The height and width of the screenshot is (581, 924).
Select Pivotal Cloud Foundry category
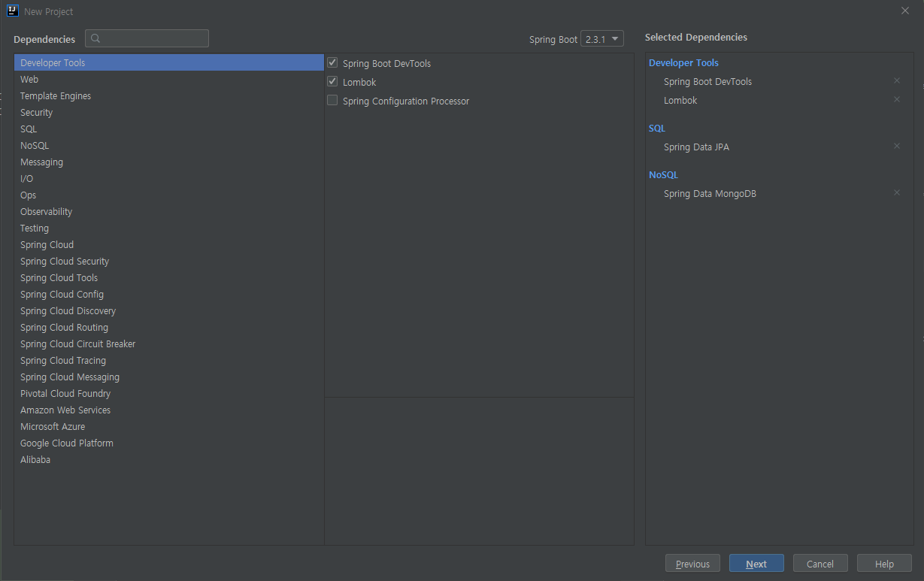pyautogui.click(x=169, y=393)
